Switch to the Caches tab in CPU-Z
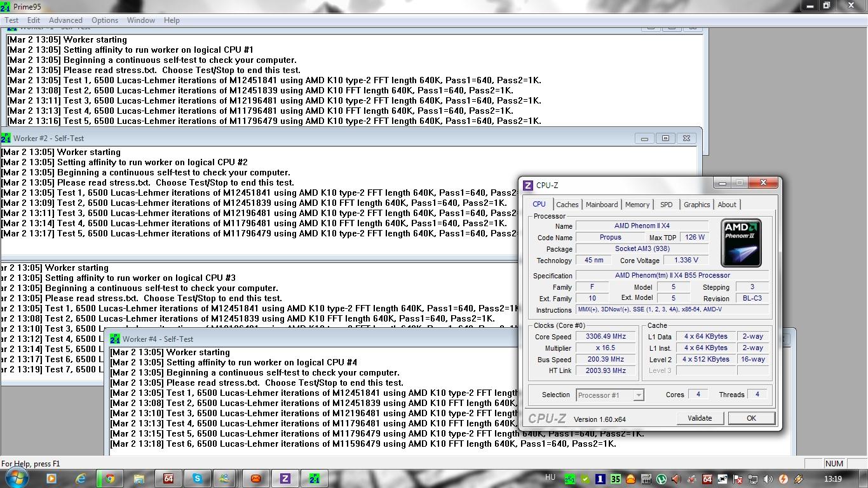This screenshot has width=868, height=488. 567,205
